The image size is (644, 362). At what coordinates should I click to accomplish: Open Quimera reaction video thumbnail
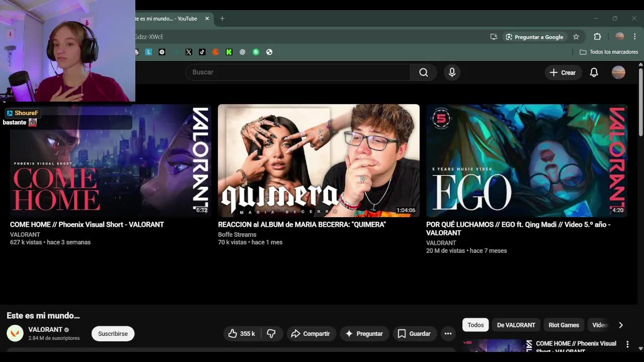[x=318, y=160]
